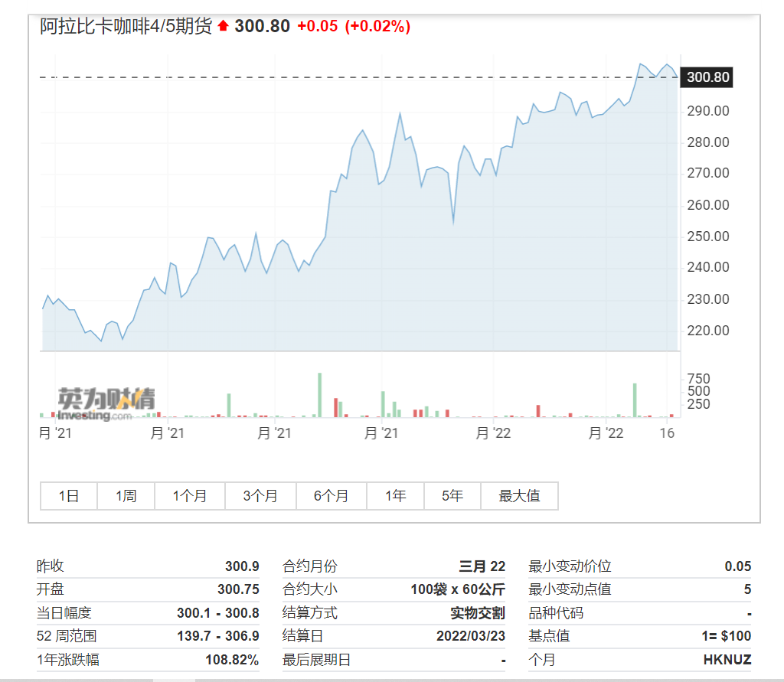
Task: Select the 6个月 range tab
Action: 331,495
